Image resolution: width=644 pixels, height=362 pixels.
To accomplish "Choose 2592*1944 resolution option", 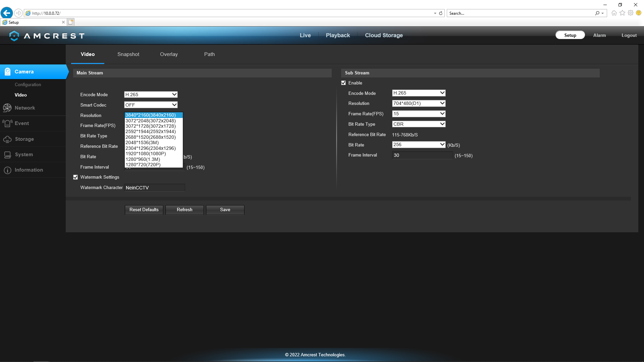I will click(x=154, y=131).
